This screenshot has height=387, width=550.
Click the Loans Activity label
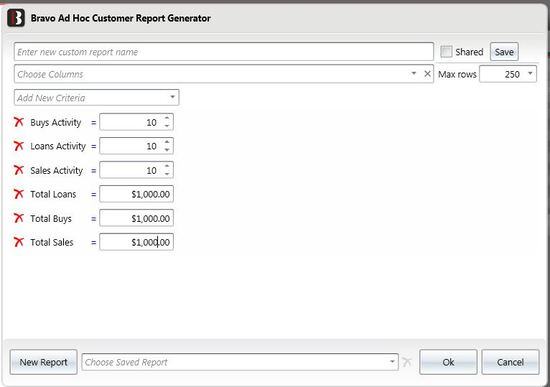(58, 146)
